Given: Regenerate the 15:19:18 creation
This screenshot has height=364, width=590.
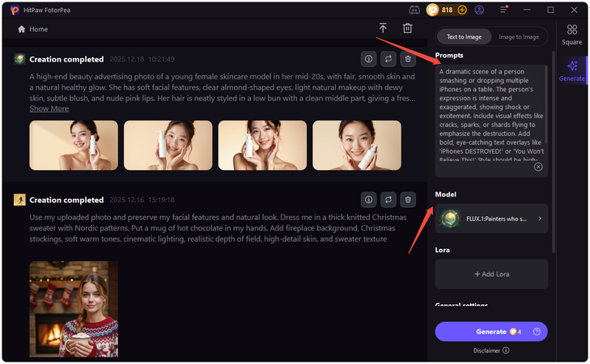Looking at the screenshot, I should coord(388,200).
